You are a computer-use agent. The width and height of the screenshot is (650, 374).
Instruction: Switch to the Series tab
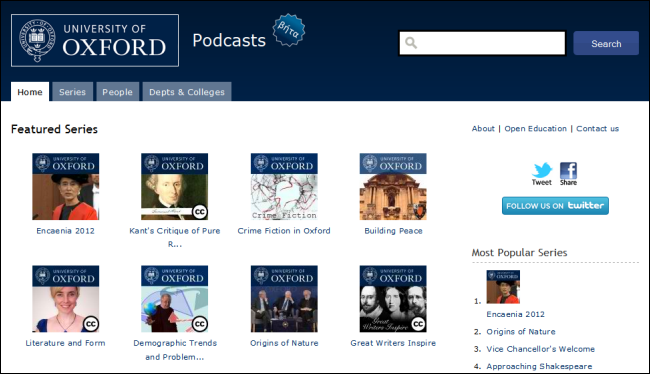tap(72, 92)
